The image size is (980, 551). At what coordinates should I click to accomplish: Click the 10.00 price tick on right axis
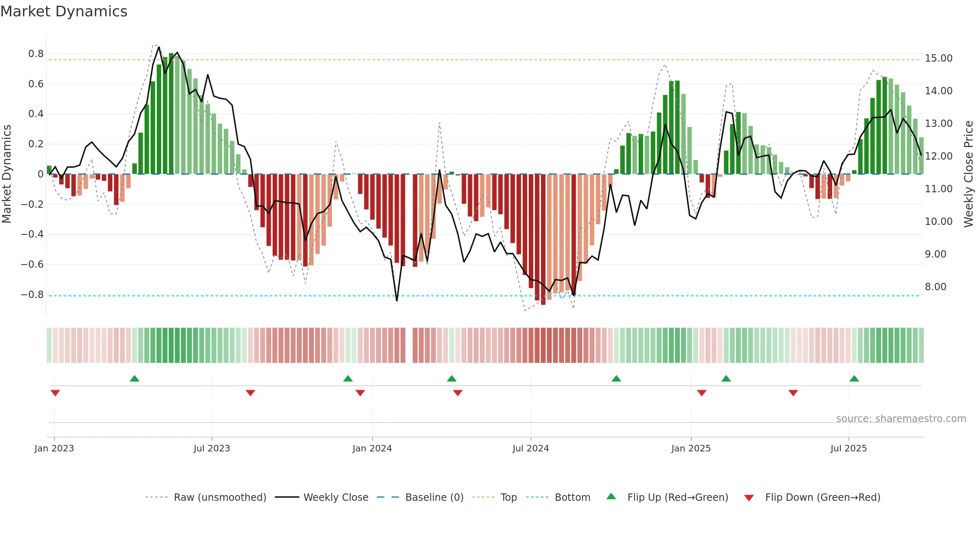(939, 222)
